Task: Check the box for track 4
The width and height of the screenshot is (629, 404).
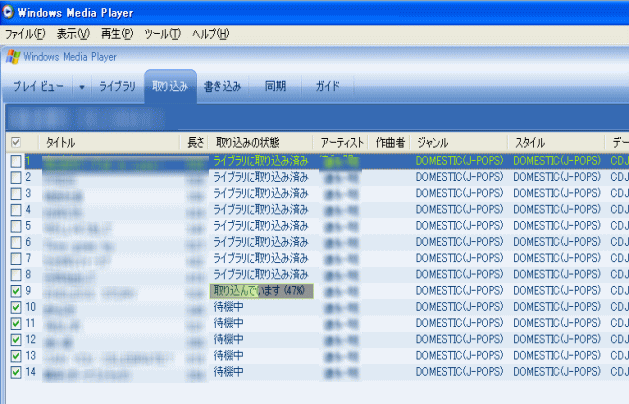Action: 16,210
